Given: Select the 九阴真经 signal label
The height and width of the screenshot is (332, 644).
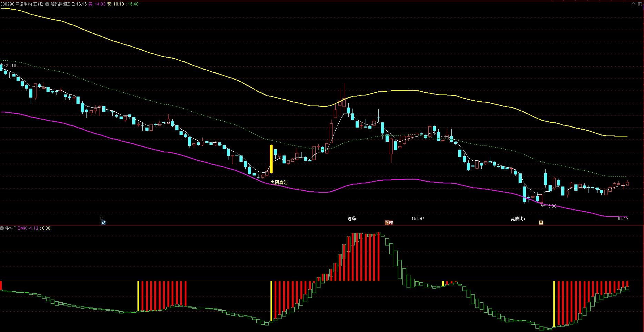Looking at the screenshot, I should pos(279,182).
